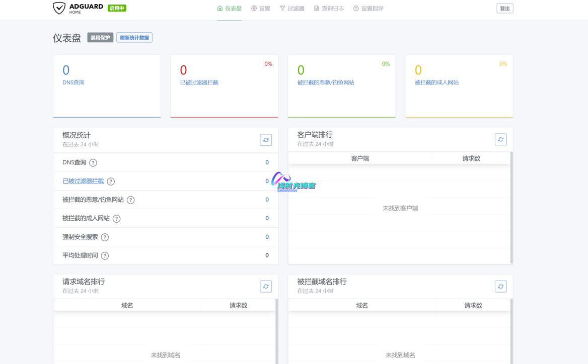Screen dimensions: 588x364
Task: Open the 过滤器 menu
Action: (292, 9)
